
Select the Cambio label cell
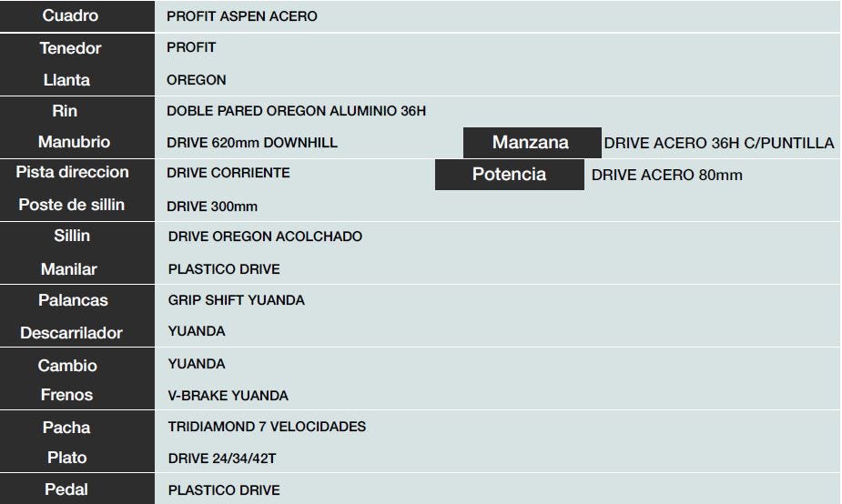click(x=67, y=366)
